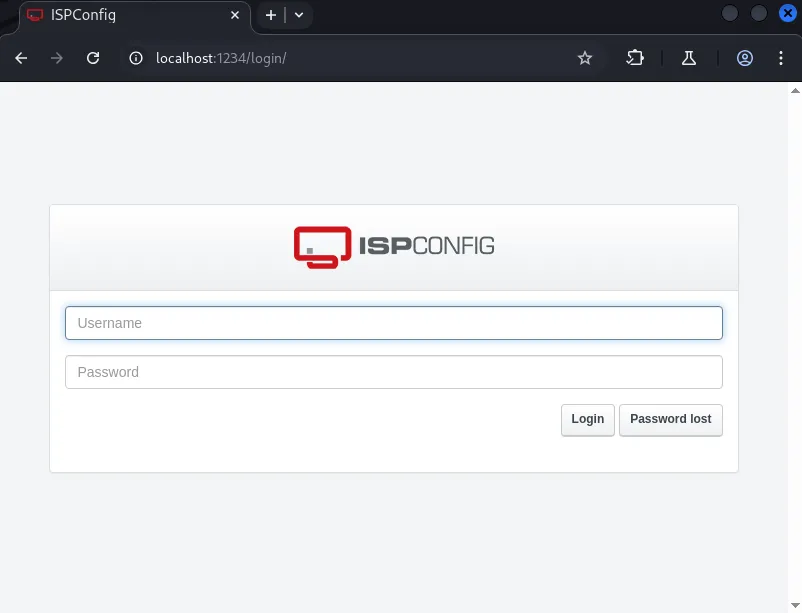Click the Login button
Screen dimensions: 802x613
(588, 420)
